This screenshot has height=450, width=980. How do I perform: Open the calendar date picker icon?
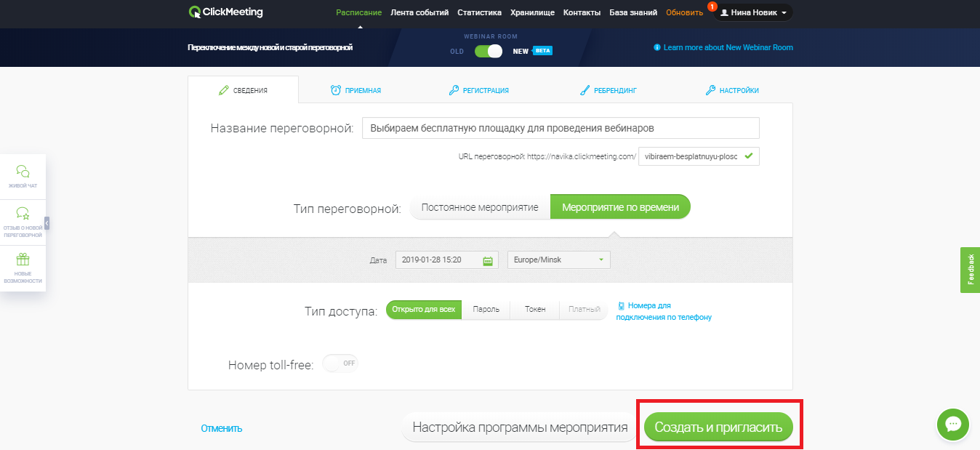pyautogui.click(x=488, y=260)
